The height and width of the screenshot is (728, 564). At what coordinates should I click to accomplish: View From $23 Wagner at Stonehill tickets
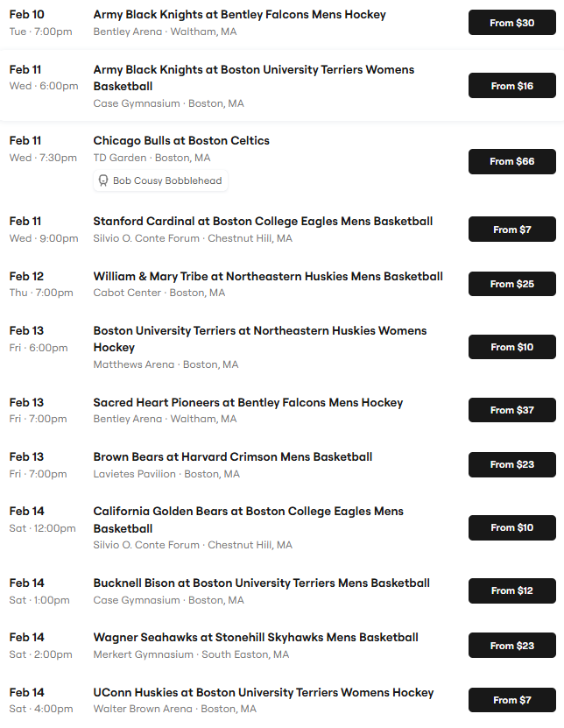pos(512,646)
